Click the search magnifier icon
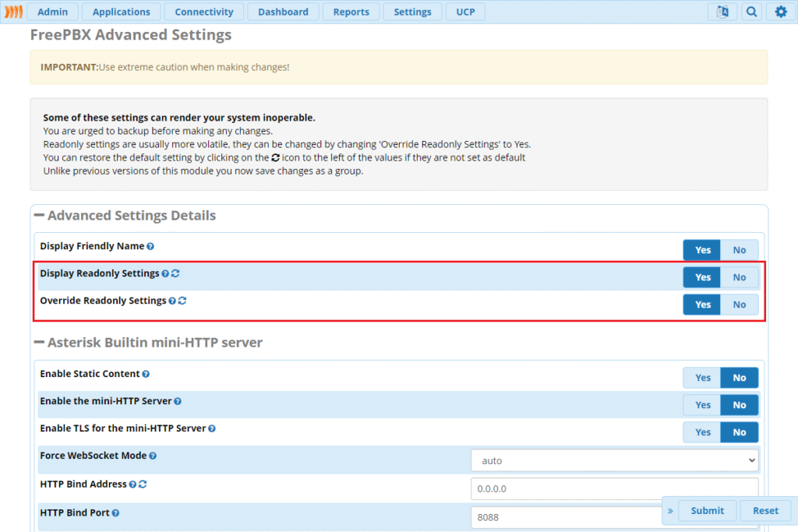This screenshot has width=798, height=532. [x=751, y=12]
